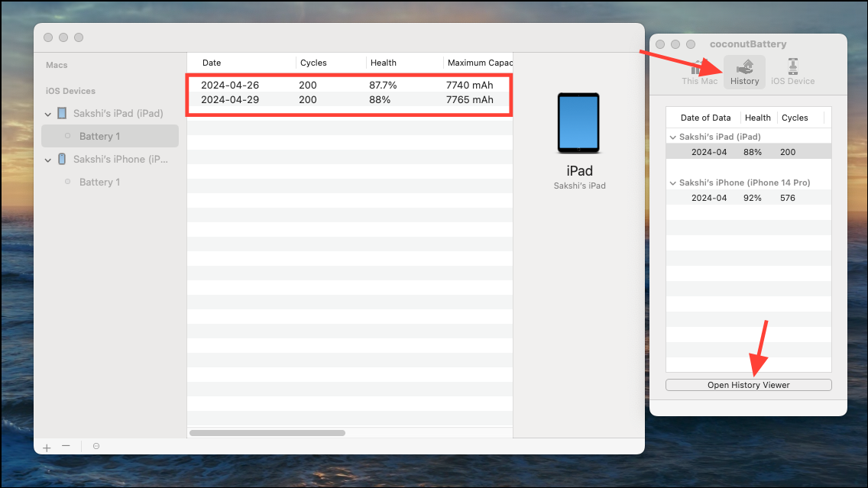Collapse Sakshi's iPhone entry in sidebar
868x488 pixels.
pos(48,160)
